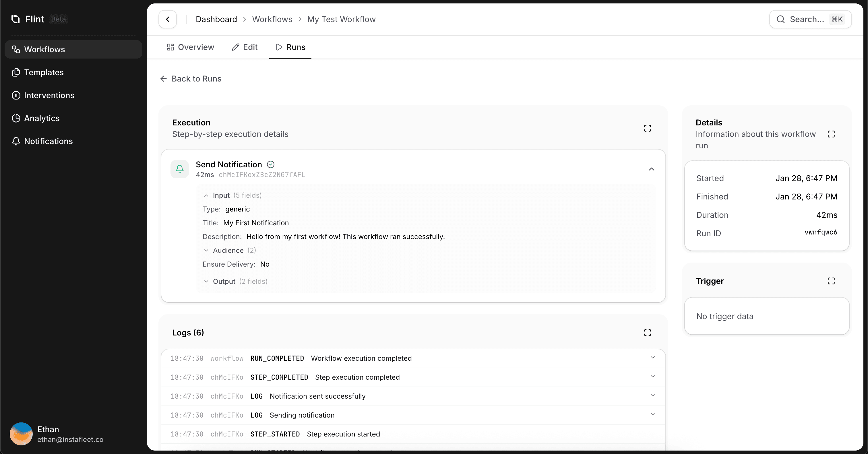Image resolution: width=868 pixels, height=454 pixels.
Task: Expand the Details panel to fullscreen
Action: 831,134
